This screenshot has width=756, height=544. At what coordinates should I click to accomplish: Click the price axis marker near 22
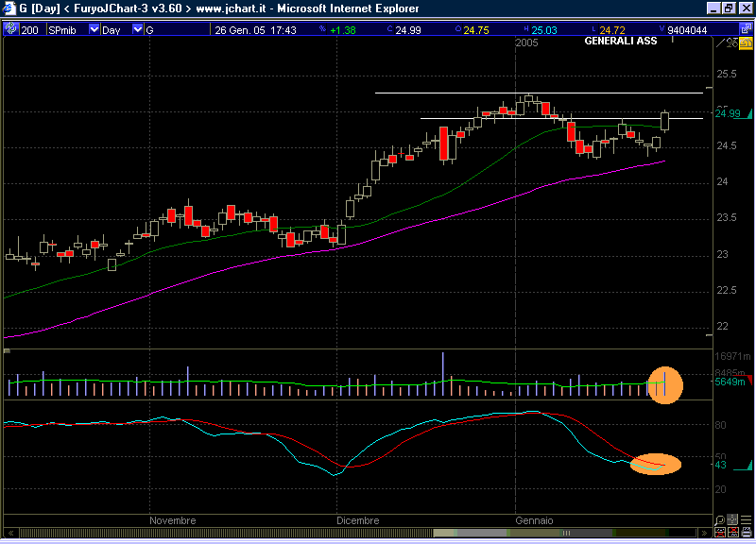[x=710, y=334]
